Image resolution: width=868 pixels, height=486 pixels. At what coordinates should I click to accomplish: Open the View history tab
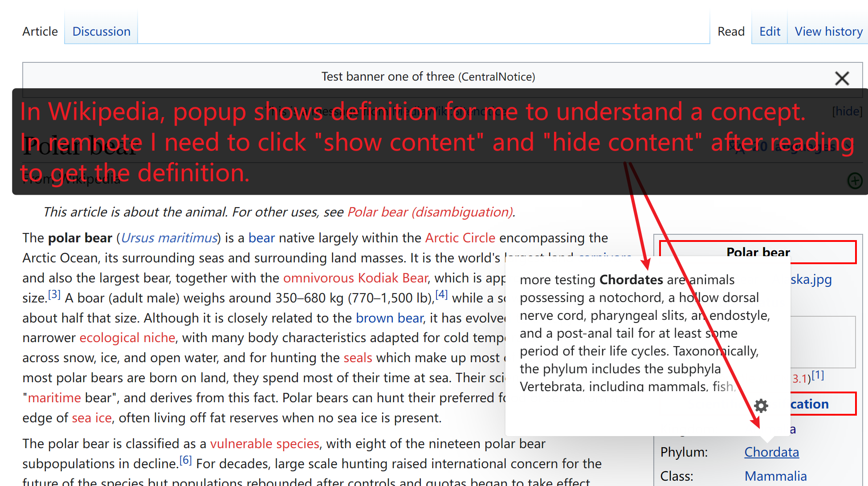pos(828,32)
